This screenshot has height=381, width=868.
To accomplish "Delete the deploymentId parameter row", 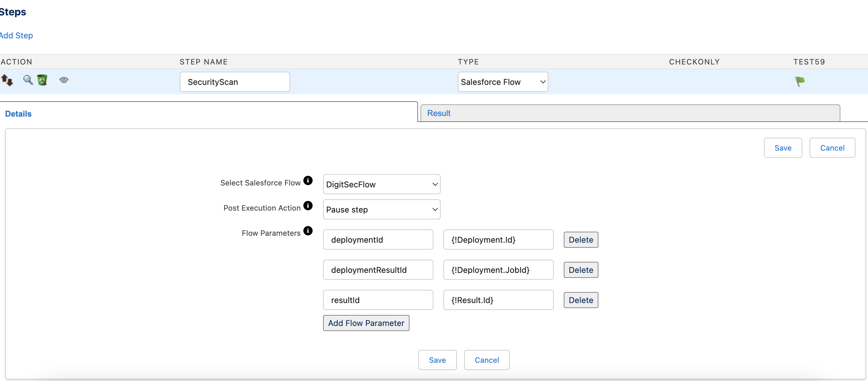I will (580, 240).
